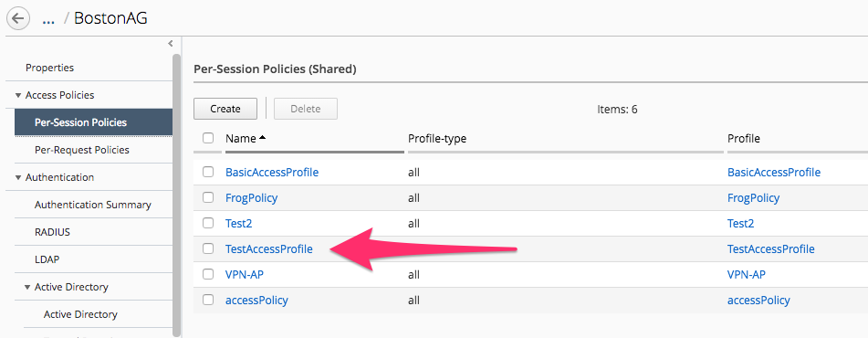Select Per-Session Policies in sidebar

pos(93,122)
